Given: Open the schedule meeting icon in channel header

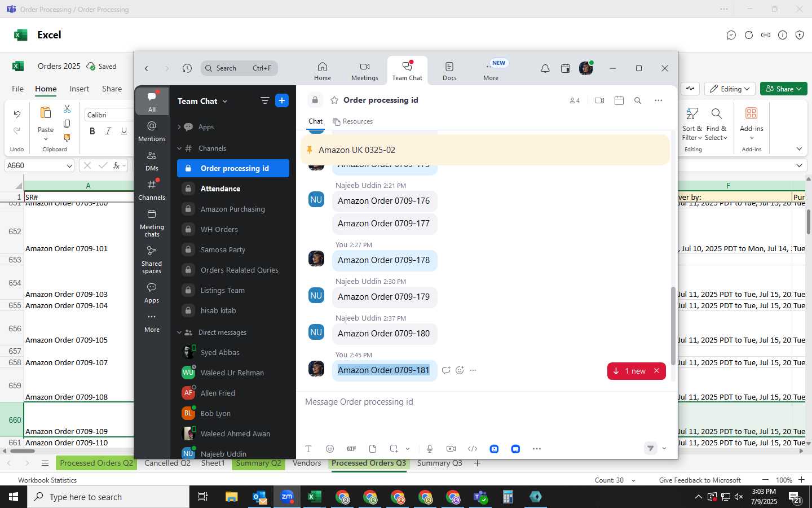Looking at the screenshot, I should 619,100.
